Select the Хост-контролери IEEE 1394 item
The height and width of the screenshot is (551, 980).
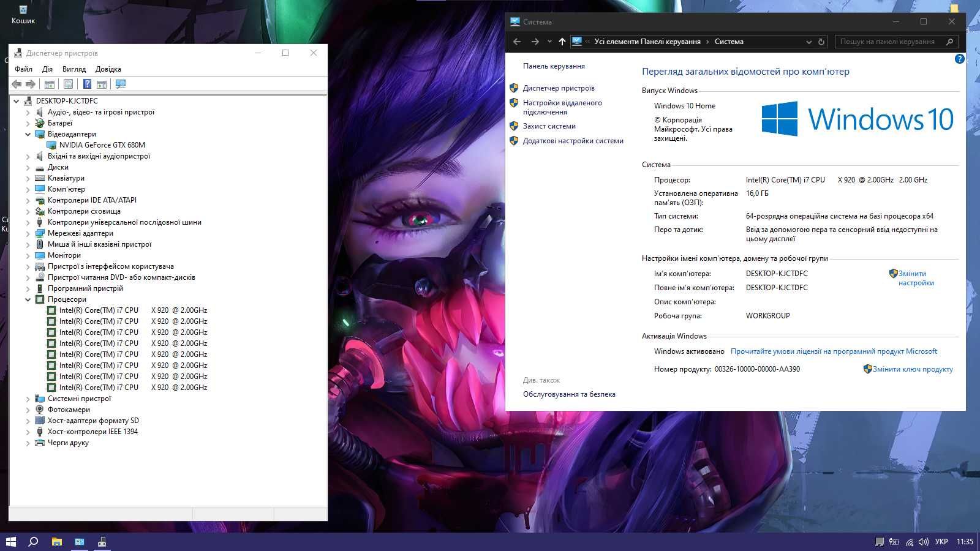click(92, 432)
